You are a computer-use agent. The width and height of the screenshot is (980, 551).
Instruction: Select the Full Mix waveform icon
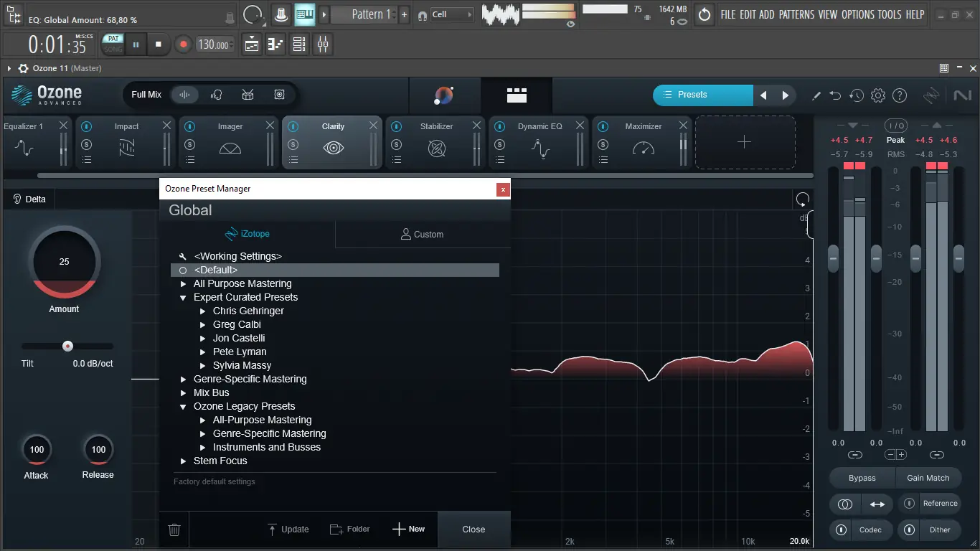pos(184,95)
